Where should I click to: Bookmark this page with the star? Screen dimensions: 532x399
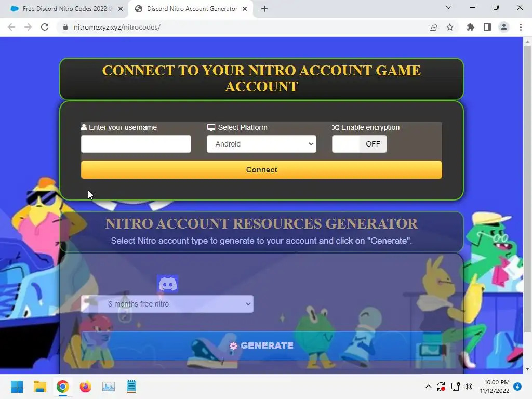click(450, 27)
